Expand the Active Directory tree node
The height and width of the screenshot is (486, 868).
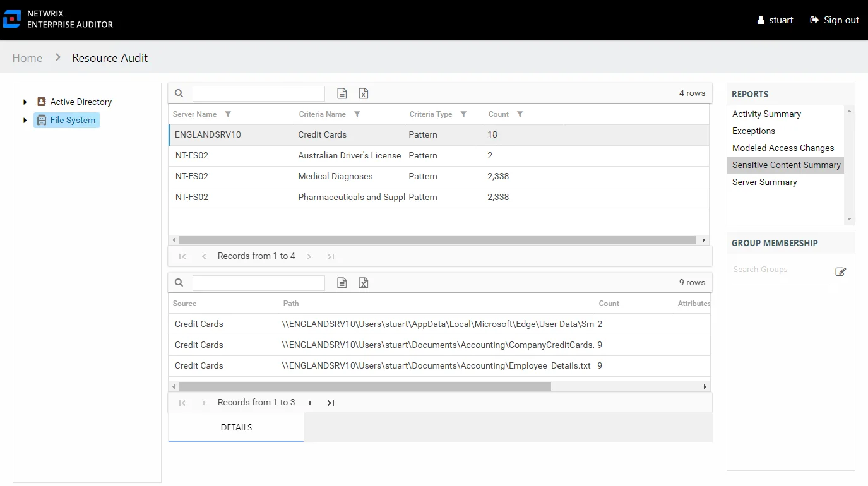click(x=25, y=102)
